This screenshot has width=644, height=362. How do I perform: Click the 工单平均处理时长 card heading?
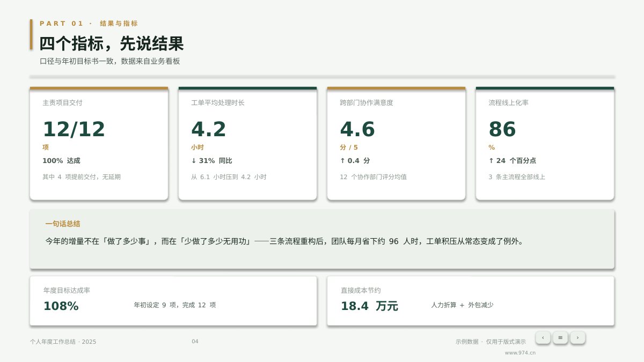(218, 102)
